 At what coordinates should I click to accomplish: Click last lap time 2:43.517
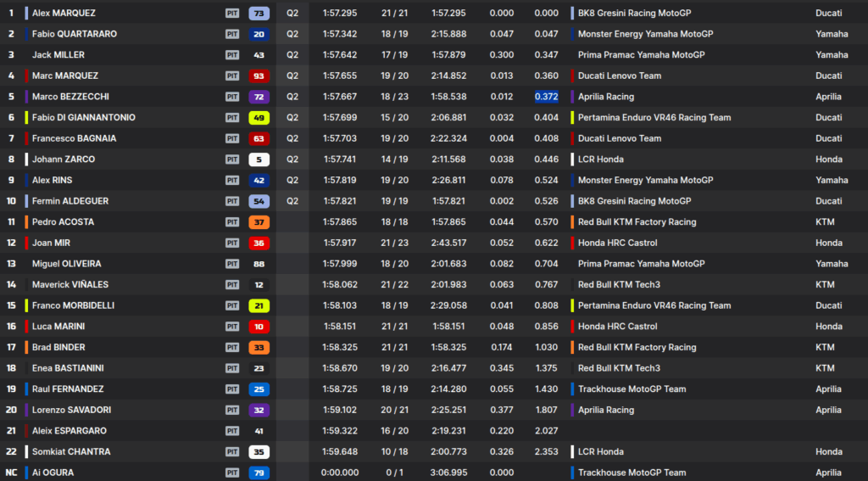tap(448, 243)
